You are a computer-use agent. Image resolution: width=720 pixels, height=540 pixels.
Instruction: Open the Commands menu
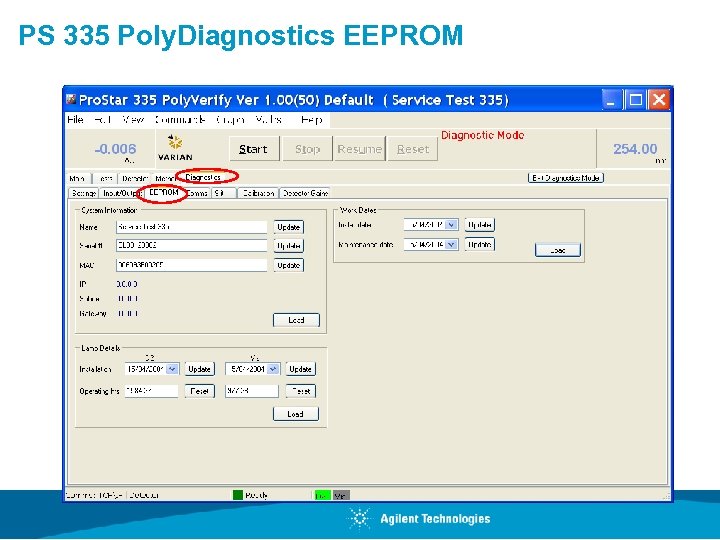180,120
